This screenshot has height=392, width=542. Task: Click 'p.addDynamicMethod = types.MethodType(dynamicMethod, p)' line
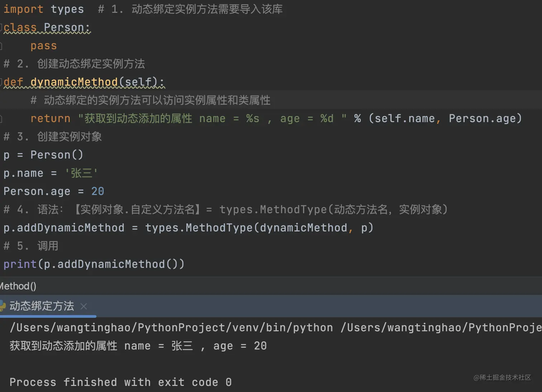click(x=189, y=228)
